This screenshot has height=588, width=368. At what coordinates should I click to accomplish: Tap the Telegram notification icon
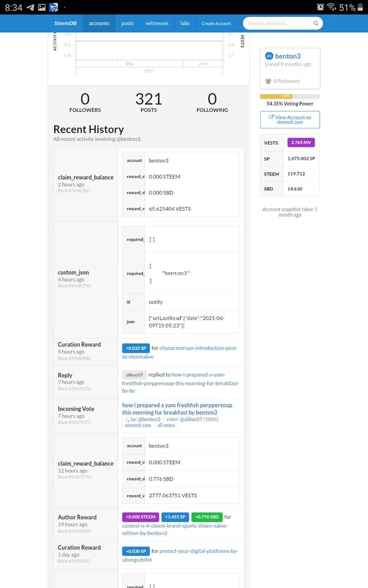click(30, 7)
